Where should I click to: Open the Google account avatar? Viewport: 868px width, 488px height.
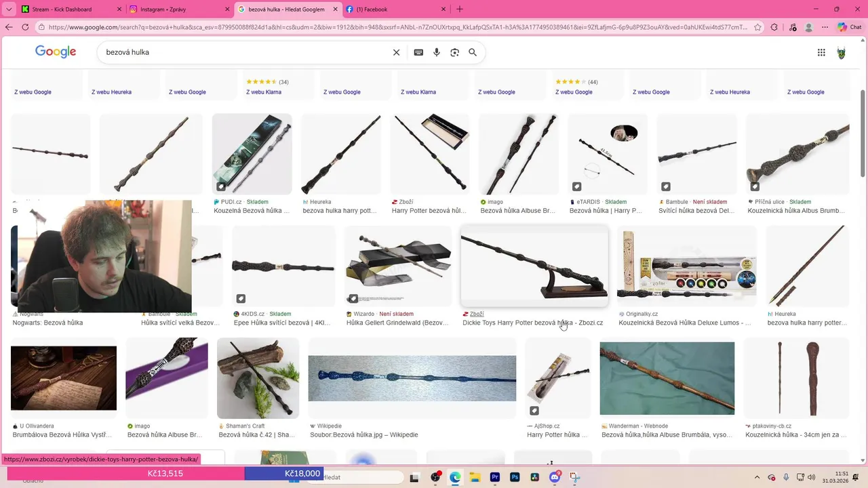click(842, 52)
